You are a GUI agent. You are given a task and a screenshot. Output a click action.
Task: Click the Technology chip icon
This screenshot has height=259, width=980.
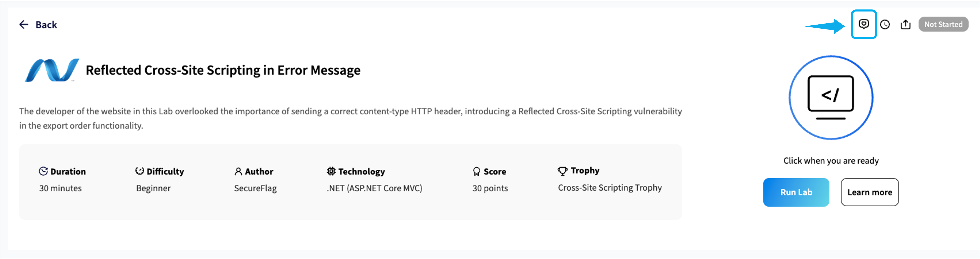[x=331, y=171]
